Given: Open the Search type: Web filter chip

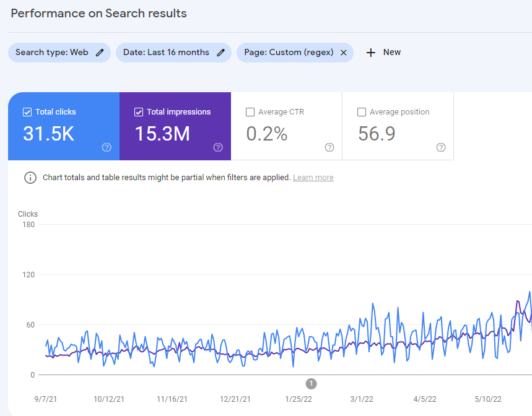Looking at the screenshot, I should (52, 53).
